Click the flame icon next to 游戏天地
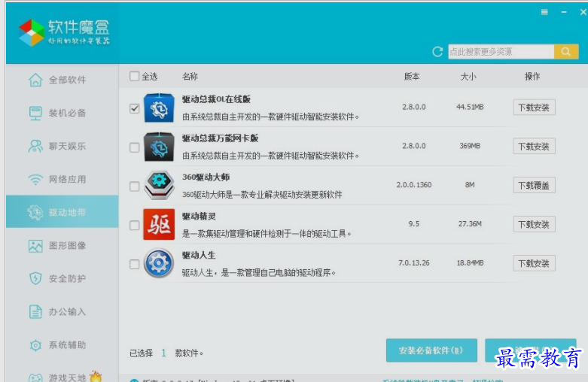The width and height of the screenshot is (588, 382). (x=96, y=376)
